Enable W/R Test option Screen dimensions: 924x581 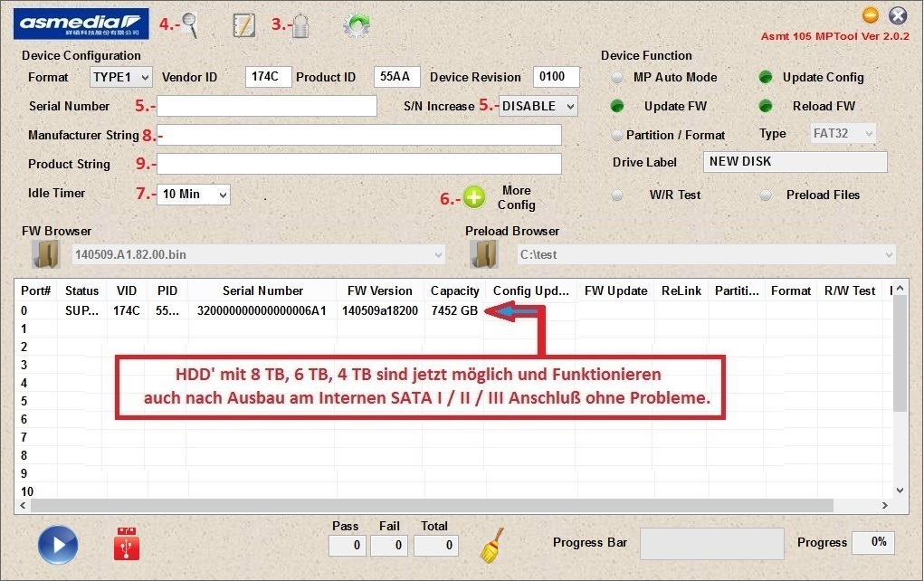coord(617,195)
